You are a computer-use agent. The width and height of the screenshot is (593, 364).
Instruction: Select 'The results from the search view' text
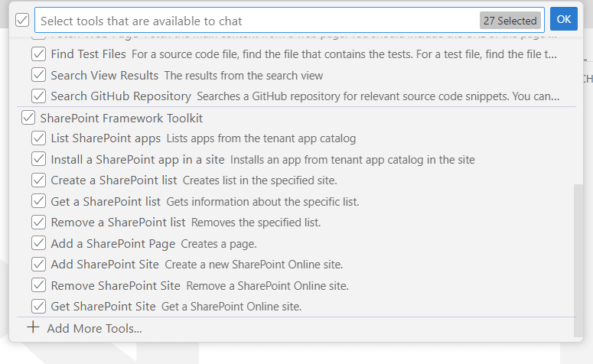[x=243, y=76]
